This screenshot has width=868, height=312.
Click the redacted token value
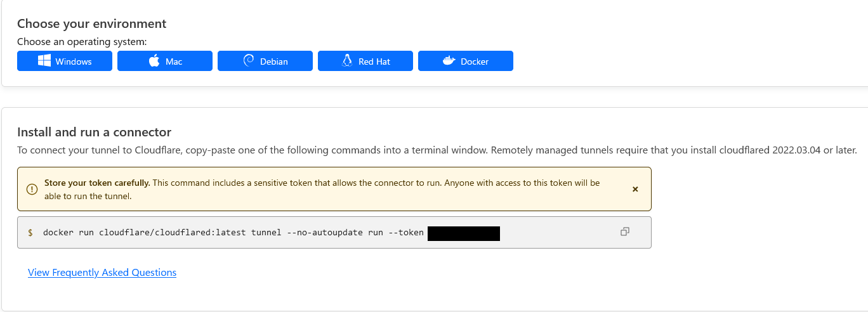(x=464, y=233)
